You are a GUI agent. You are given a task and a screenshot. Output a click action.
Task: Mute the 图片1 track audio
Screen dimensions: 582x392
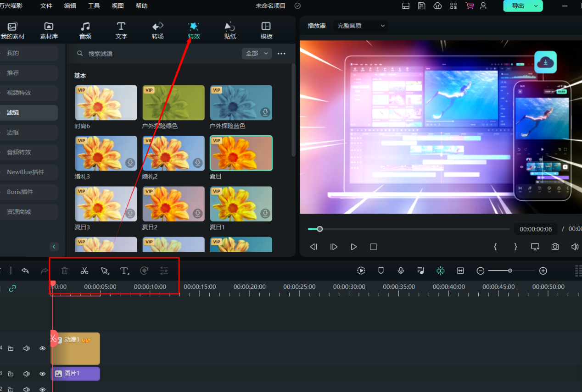point(26,374)
